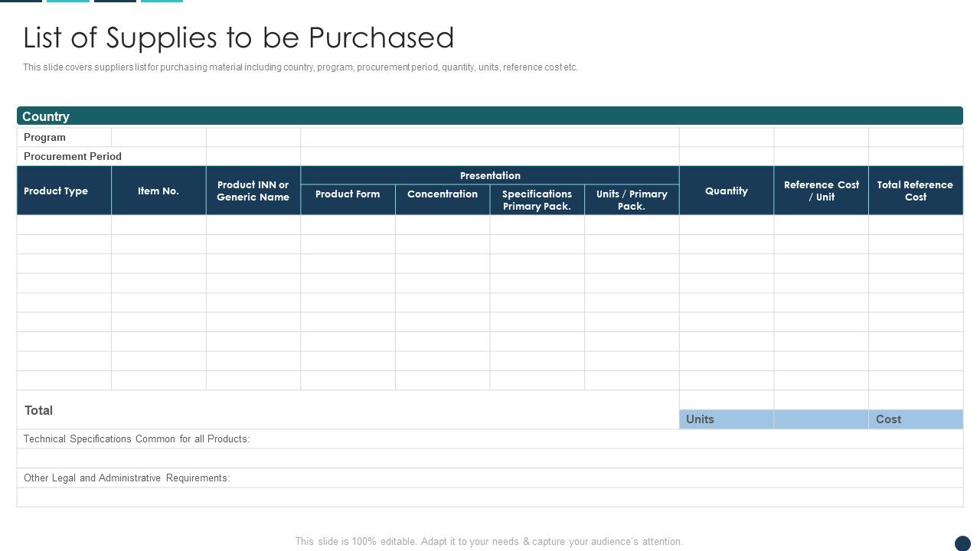This screenshot has height=551, width=980.
Task: Click the 'Total Reference Cost' header
Action: tap(916, 191)
